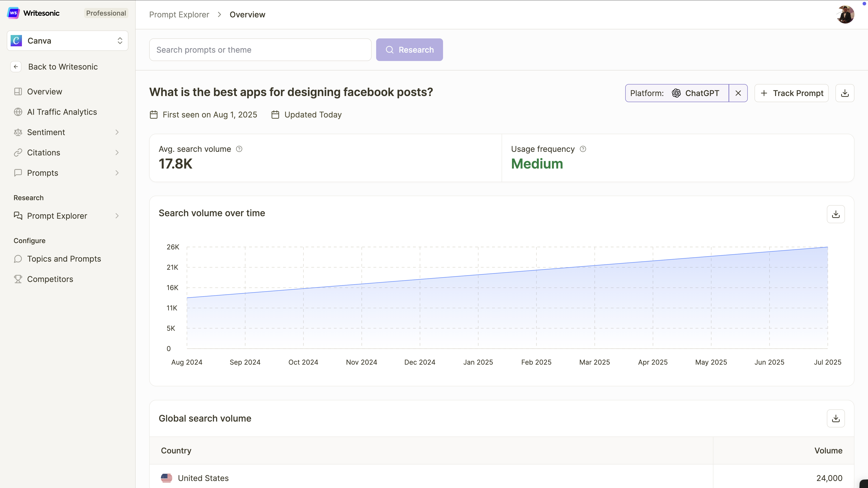Focus the Search prompts or theme field
868x488 pixels.
click(260, 50)
